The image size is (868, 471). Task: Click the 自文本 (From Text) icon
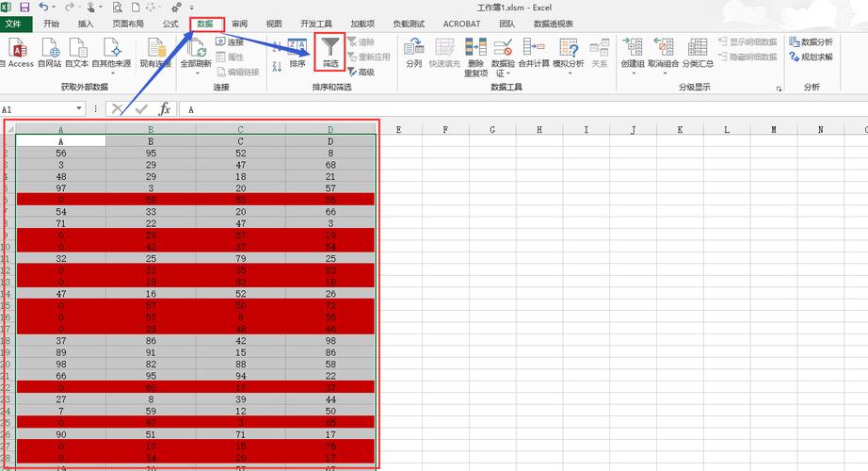coord(77,48)
